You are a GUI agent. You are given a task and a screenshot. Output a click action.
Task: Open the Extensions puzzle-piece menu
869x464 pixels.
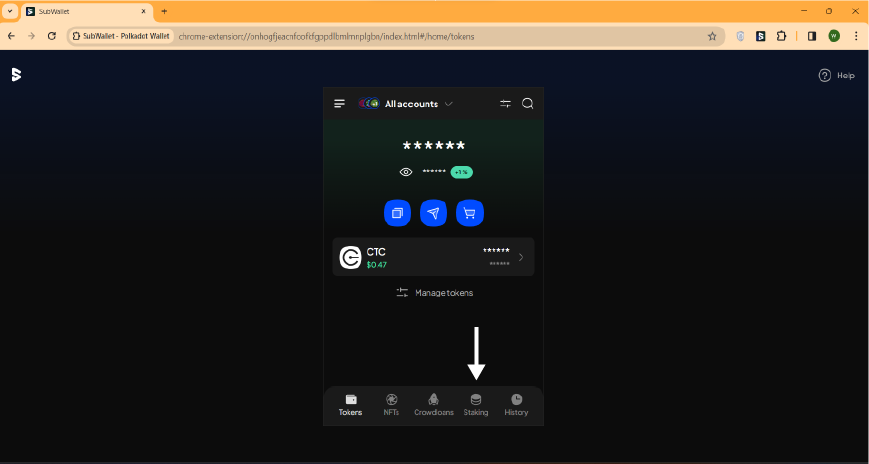click(x=781, y=36)
